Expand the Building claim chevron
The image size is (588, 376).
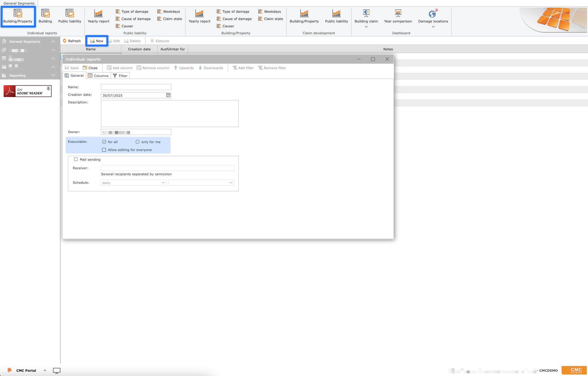pos(366,27)
